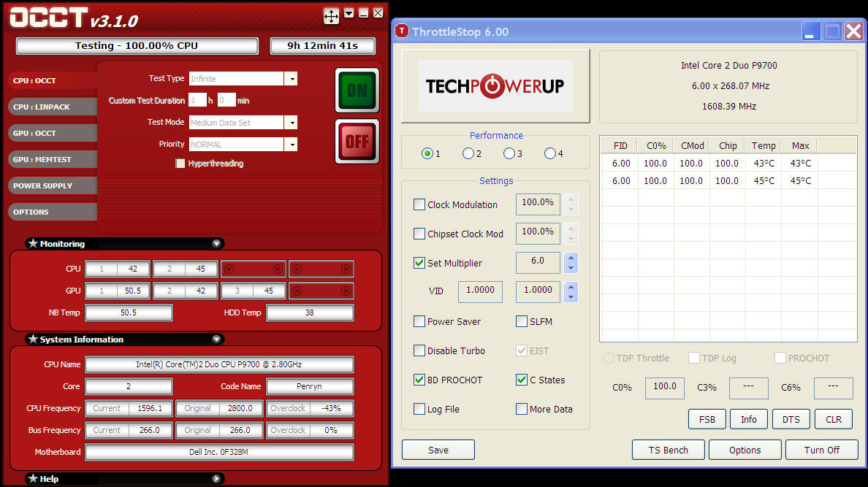Open the Priority dropdown
Image resolution: width=868 pixels, height=487 pixels.
point(291,145)
